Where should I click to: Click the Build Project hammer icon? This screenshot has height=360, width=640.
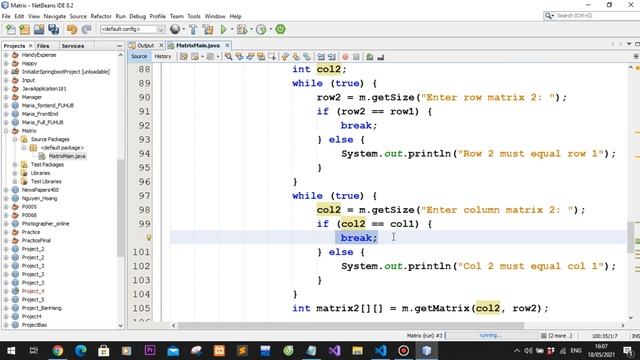[193, 29]
